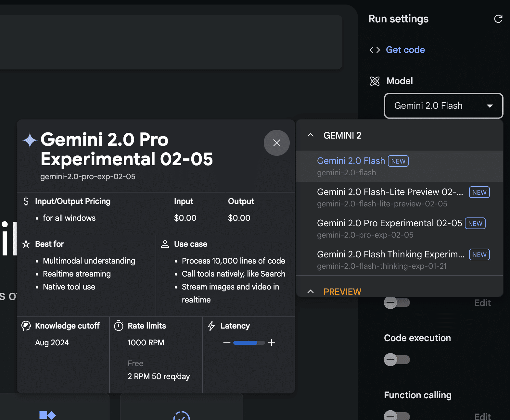The height and width of the screenshot is (420, 510).
Task: Close the Gemini 2.0 Pro info card
Action: (276, 143)
